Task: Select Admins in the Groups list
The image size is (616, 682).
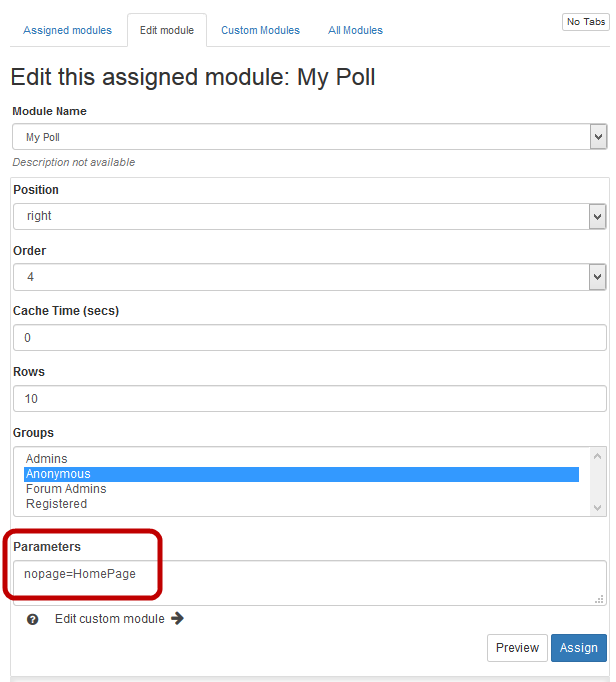Action: pyautogui.click(x=47, y=459)
